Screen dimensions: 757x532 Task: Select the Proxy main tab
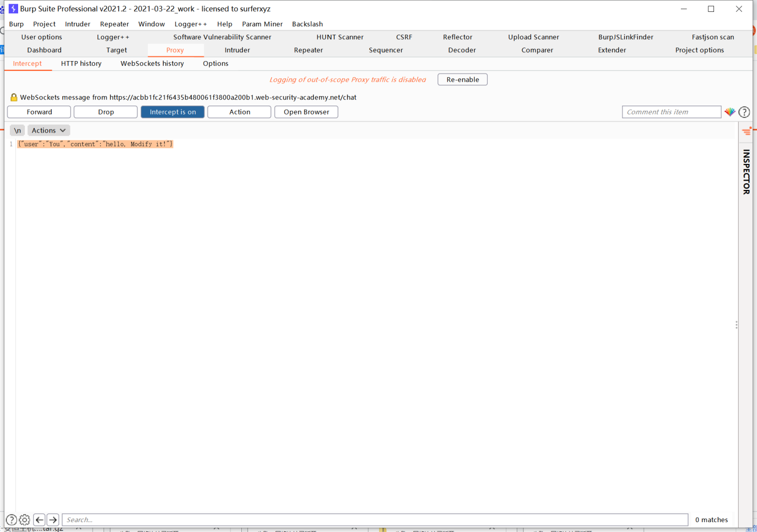click(175, 50)
